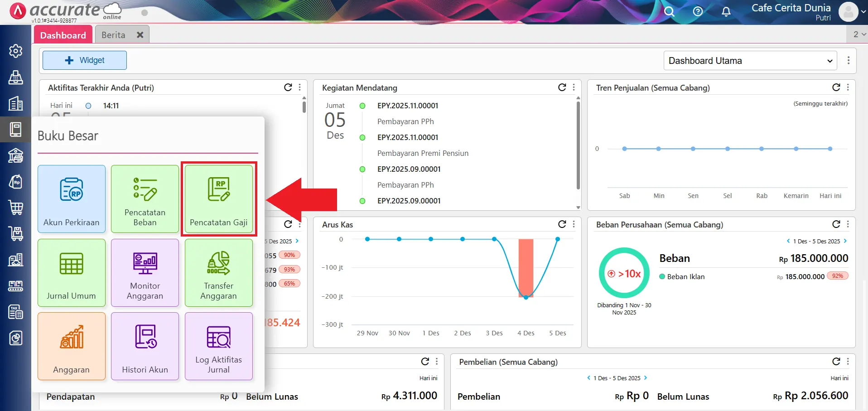Click the settings gear in sidebar
This screenshot has width=868, height=411.
(16, 51)
